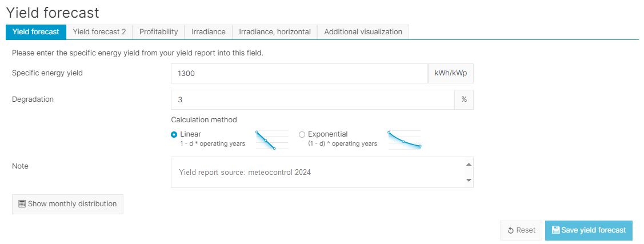Select the active Yield forecast tab

coord(36,32)
